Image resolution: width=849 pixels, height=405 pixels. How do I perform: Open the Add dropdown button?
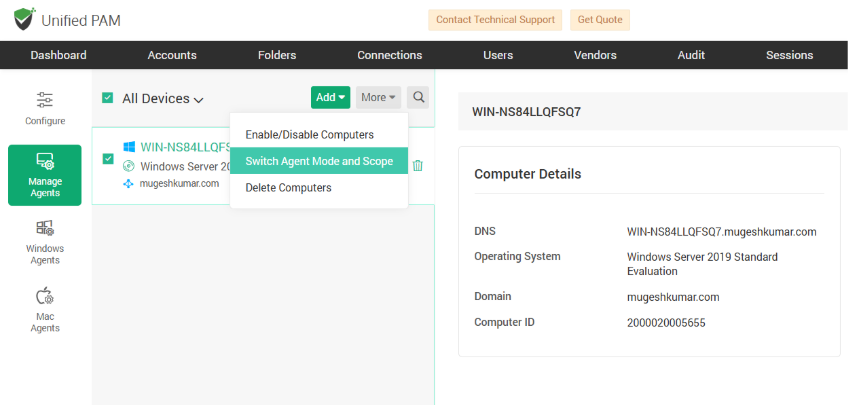click(330, 97)
